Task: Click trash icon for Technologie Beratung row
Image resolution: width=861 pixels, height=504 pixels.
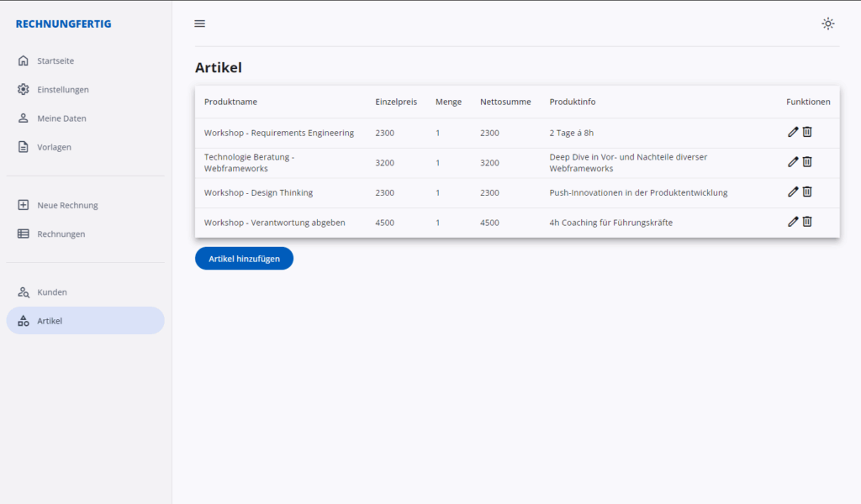Action: coord(807,162)
